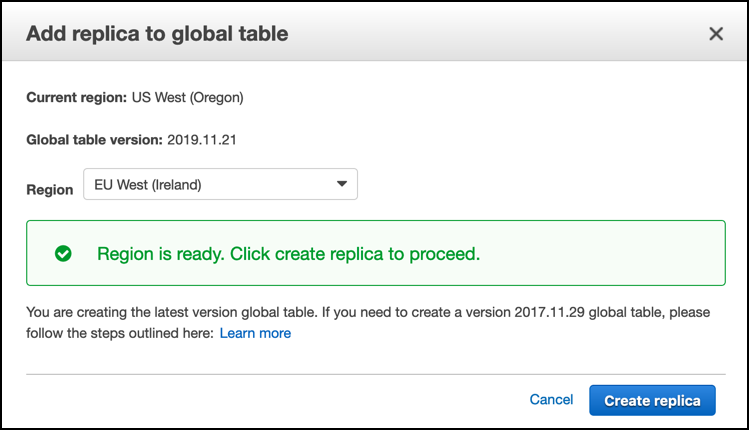Screen dimensions: 749x430
Task: Click the Current region label
Action: pos(76,97)
